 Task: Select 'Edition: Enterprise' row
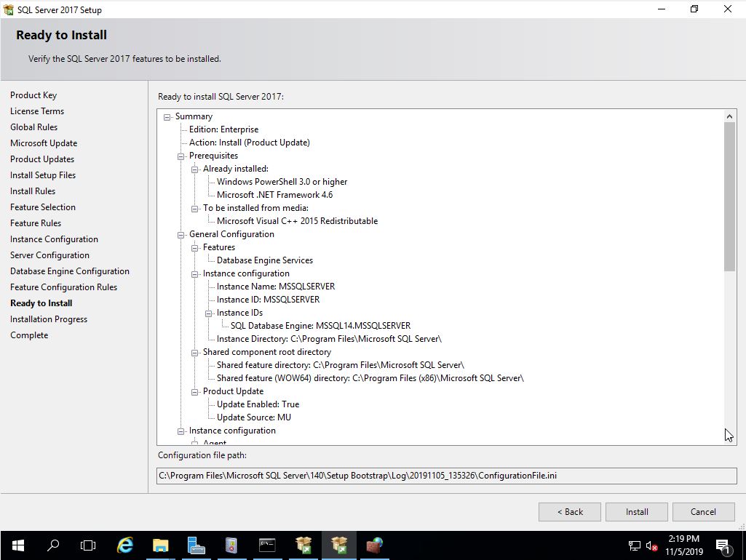[223, 129]
